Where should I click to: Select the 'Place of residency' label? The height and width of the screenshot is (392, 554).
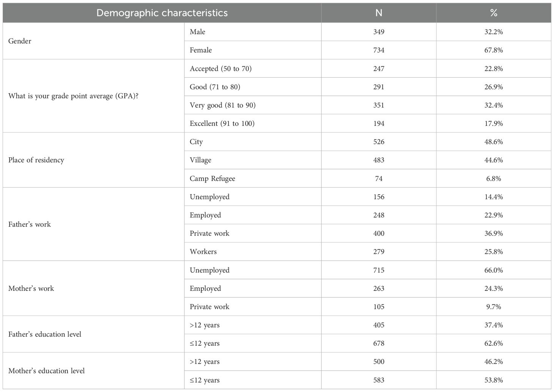pos(36,160)
